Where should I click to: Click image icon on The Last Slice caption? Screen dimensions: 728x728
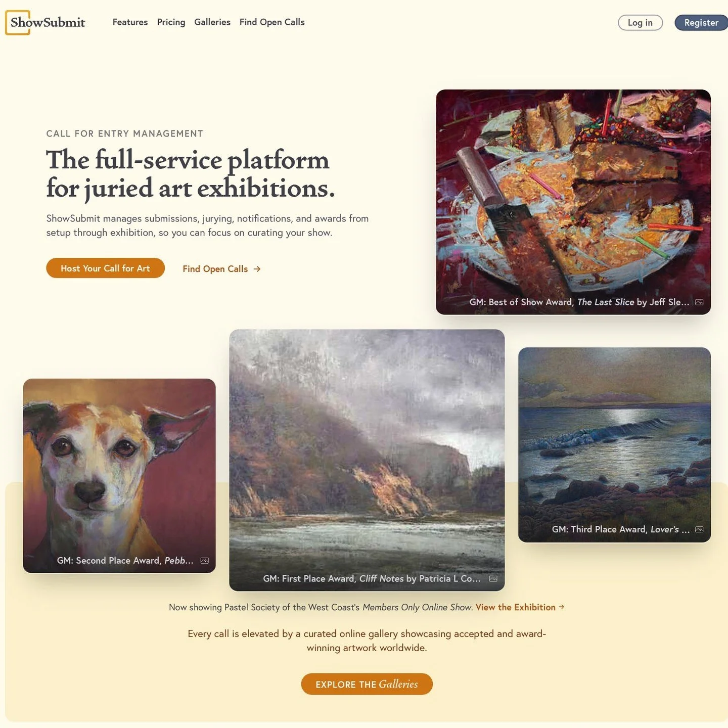pos(699,302)
